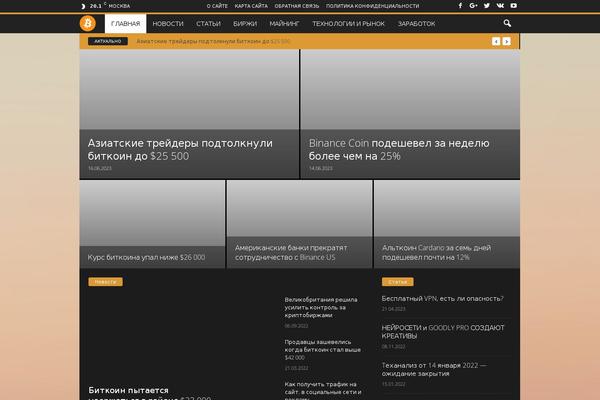The width and height of the screenshot is (600, 400).
Task: Open Теханализ от 14 января 2022 article
Action: point(434,369)
